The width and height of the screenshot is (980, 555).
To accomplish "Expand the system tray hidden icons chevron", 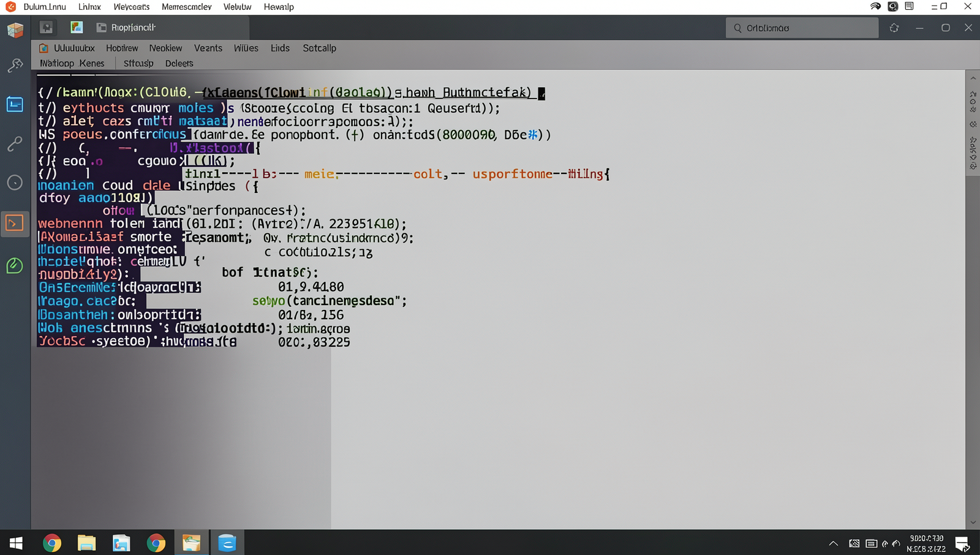I will [834, 543].
